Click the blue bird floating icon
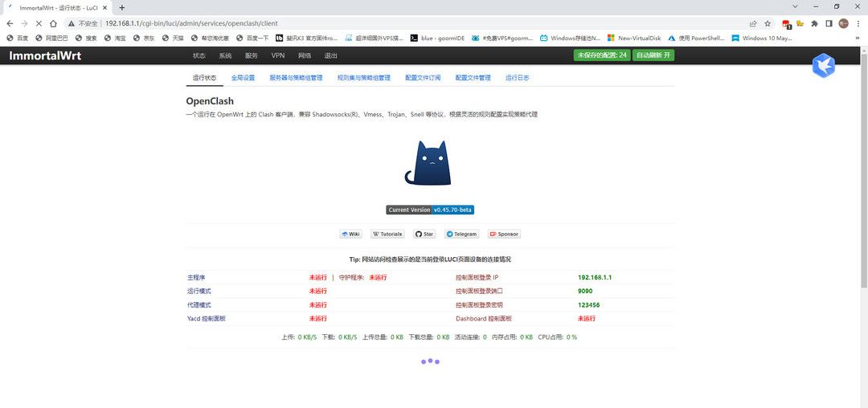This screenshot has width=868, height=408. click(823, 66)
